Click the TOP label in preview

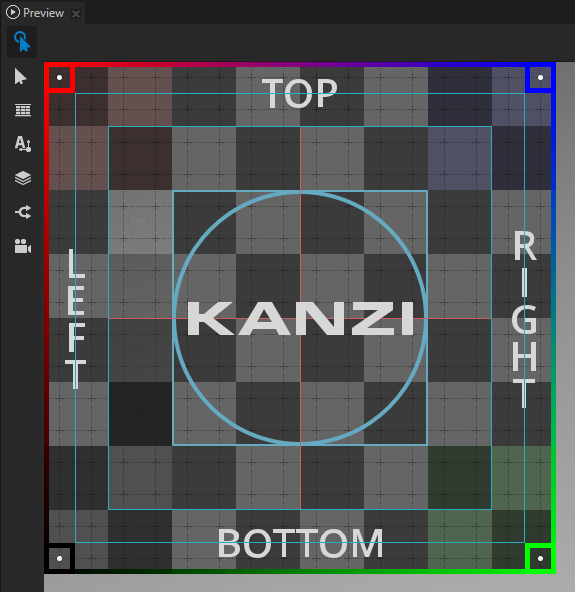pyautogui.click(x=299, y=93)
